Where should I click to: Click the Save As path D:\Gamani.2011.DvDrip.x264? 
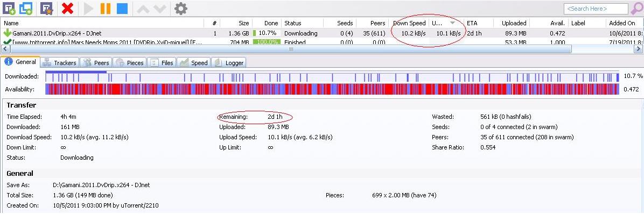pos(101,185)
